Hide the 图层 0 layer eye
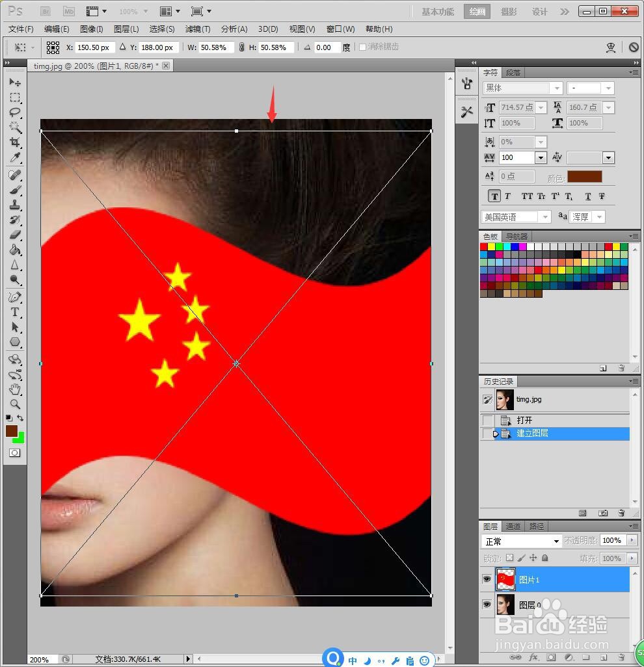The width and height of the screenshot is (644, 667). 487,605
